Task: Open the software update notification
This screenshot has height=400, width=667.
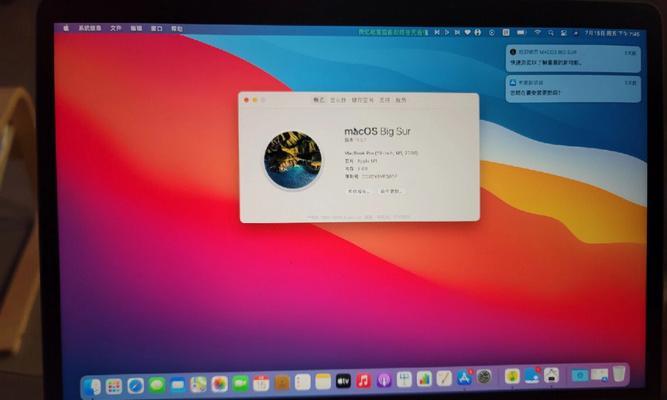Action: coord(573,88)
